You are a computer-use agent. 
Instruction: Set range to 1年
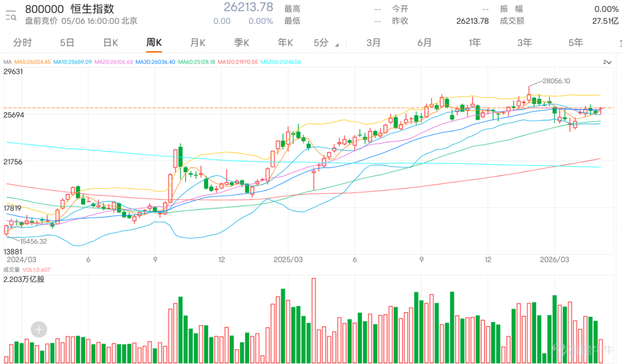(475, 43)
